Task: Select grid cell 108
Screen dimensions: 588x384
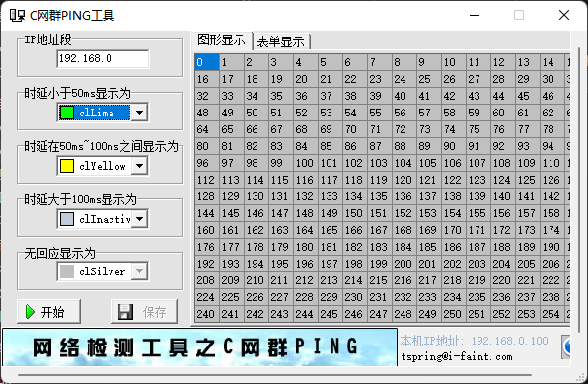Action: (x=503, y=163)
